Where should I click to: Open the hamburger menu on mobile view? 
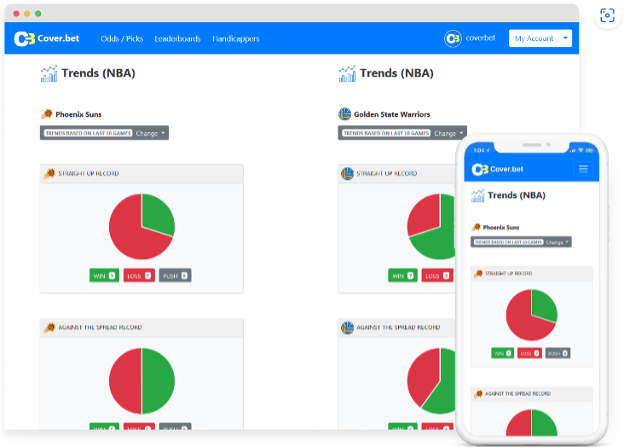(x=583, y=169)
